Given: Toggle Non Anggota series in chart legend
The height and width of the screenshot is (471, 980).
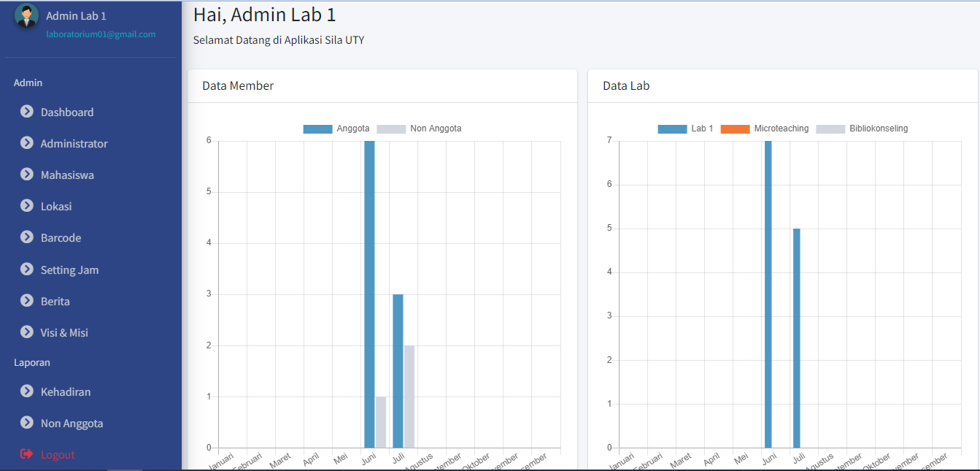Looking at the screenshot, I should (420, 129).
